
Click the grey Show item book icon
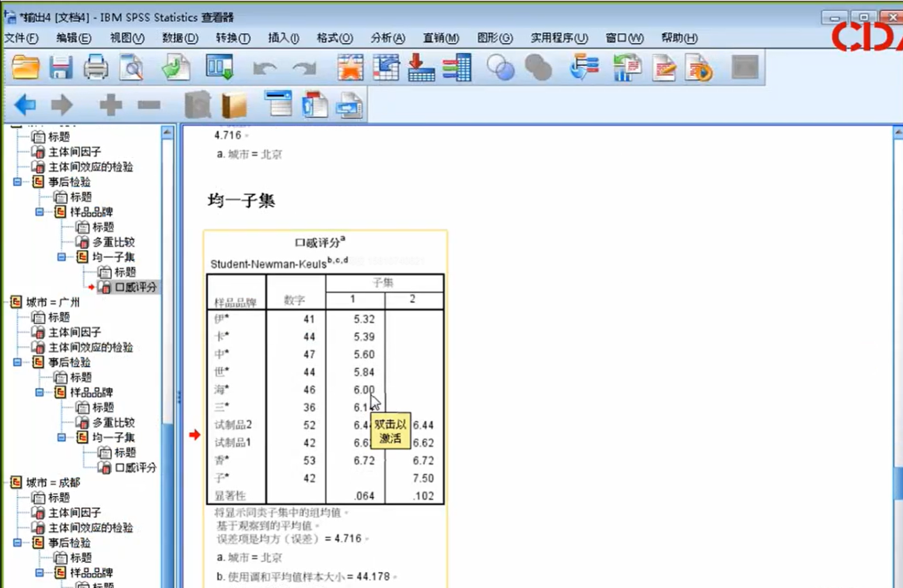(197, 105)
